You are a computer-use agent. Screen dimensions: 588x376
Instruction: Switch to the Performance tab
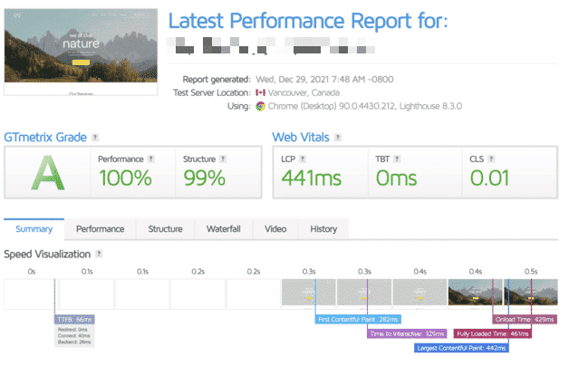pos(101,229)
